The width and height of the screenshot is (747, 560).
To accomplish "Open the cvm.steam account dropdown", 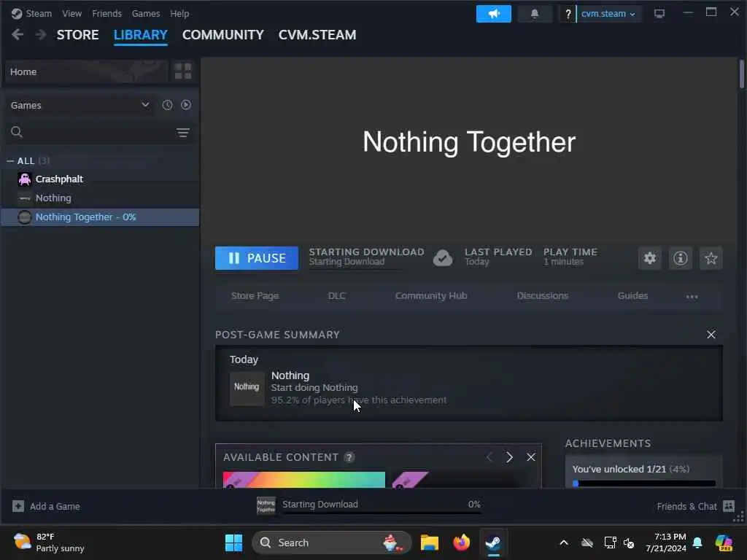I will 608,14.
